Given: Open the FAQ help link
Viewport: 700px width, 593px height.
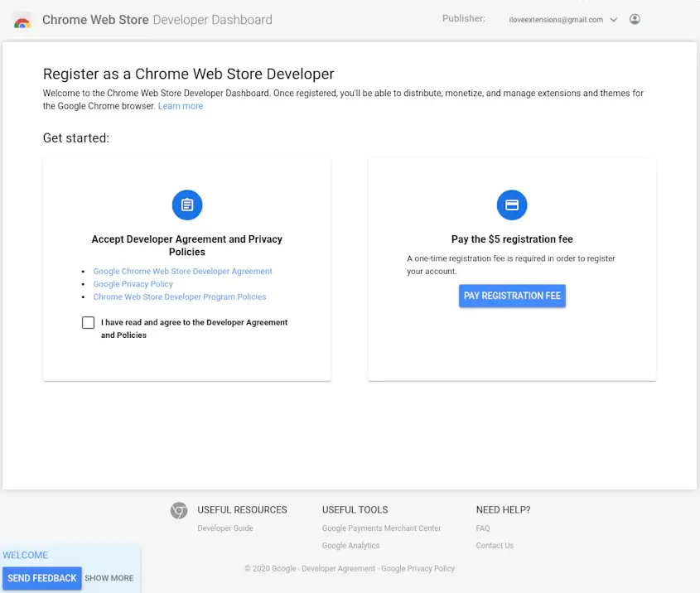Looking at the screenshot, I should [483, 528].
